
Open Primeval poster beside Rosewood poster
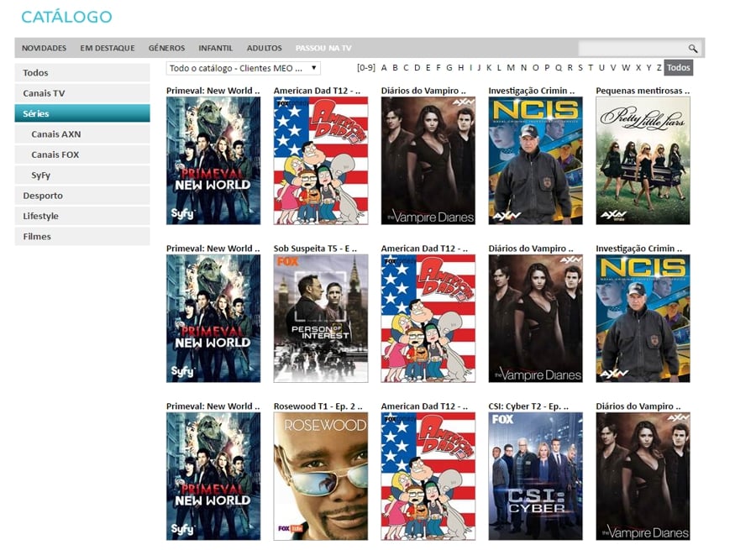213,476
